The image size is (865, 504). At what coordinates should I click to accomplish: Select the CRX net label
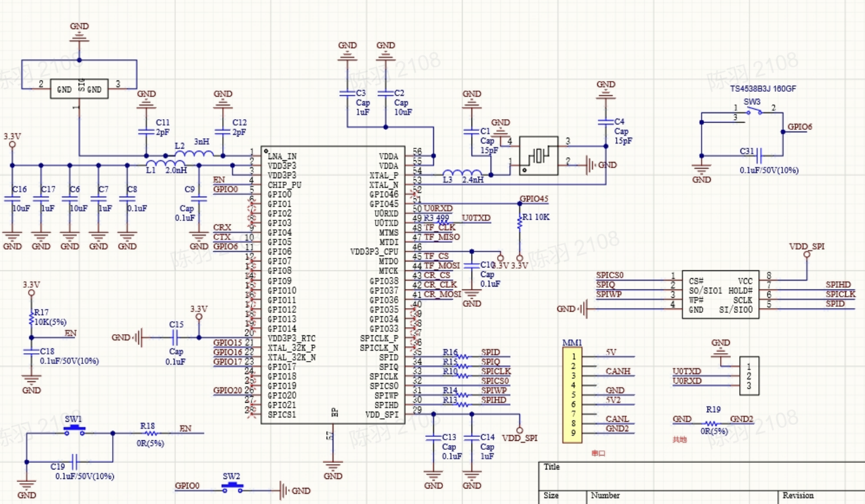pos(222,228)
